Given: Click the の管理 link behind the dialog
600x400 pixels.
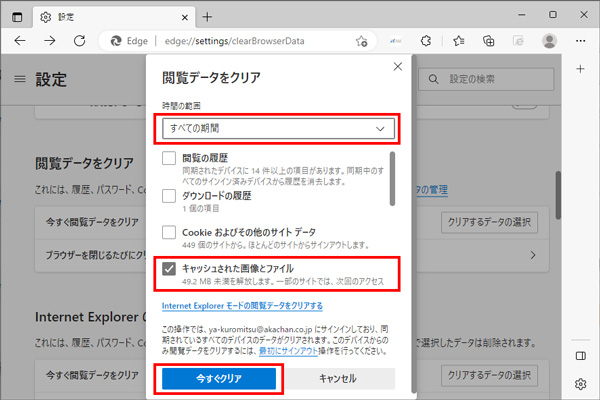Looking at the screenshot, I should tap(432, 190).
